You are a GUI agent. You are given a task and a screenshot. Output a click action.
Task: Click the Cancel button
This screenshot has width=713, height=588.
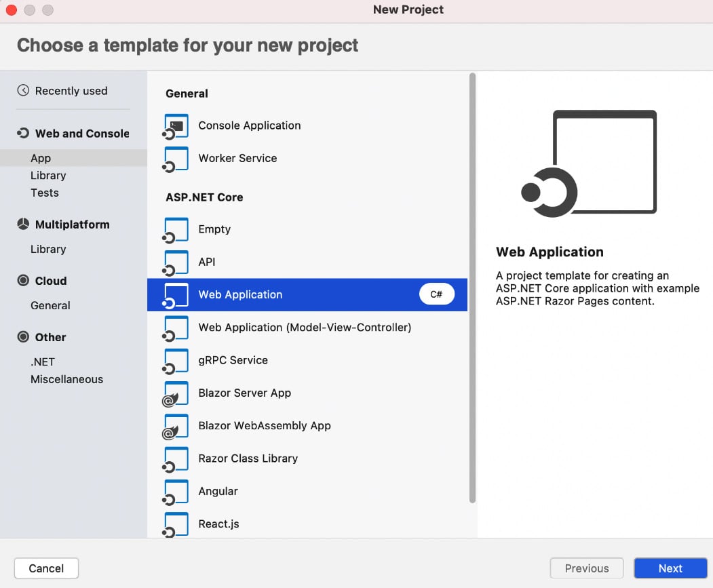(x=46, y=568)
